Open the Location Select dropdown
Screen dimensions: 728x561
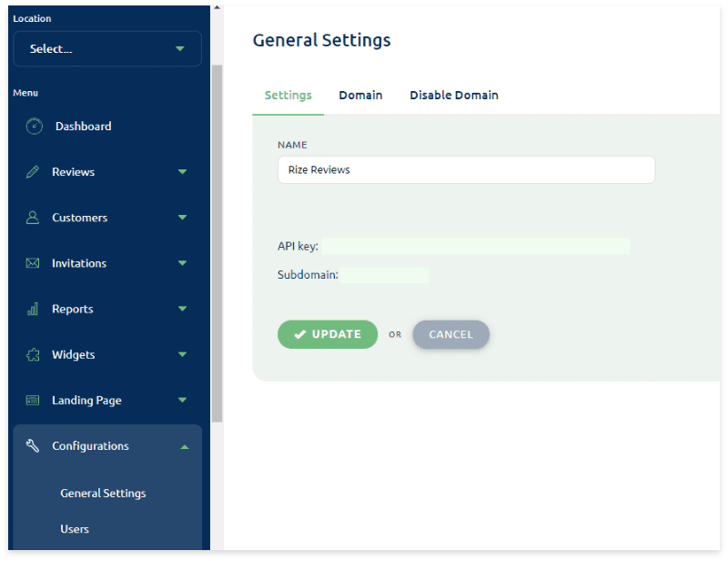pyautogui.click(x=107, y=49)
